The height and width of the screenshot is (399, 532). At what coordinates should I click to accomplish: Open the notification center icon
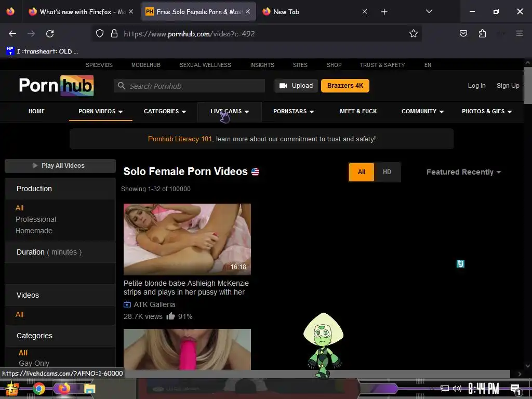point(515,389)
